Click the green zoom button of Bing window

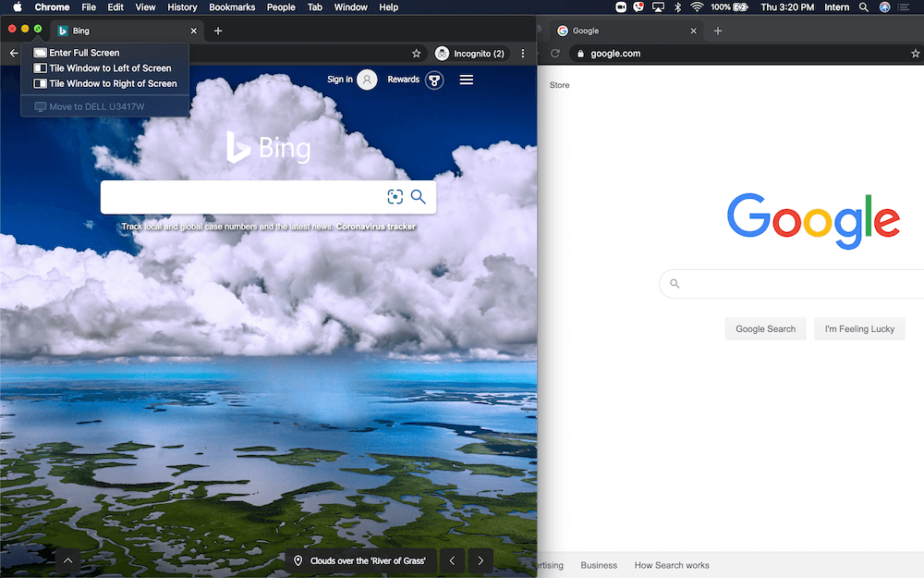(x=38, y=29)
